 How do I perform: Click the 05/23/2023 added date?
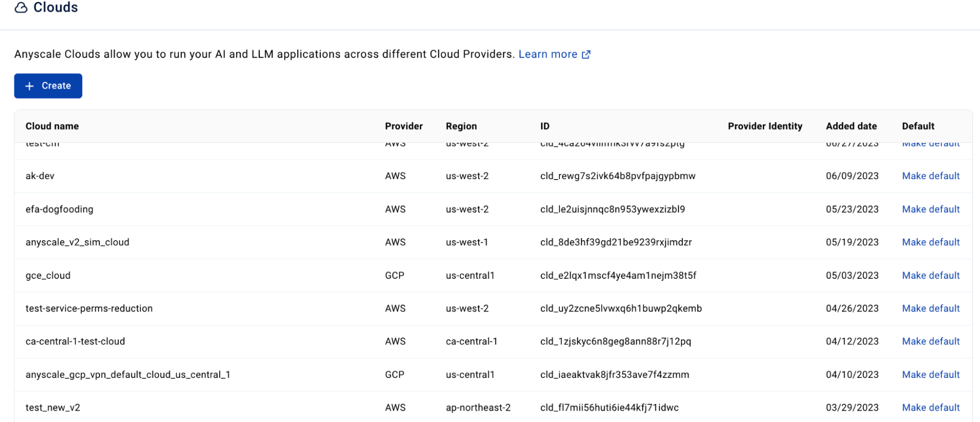(852, 209)
